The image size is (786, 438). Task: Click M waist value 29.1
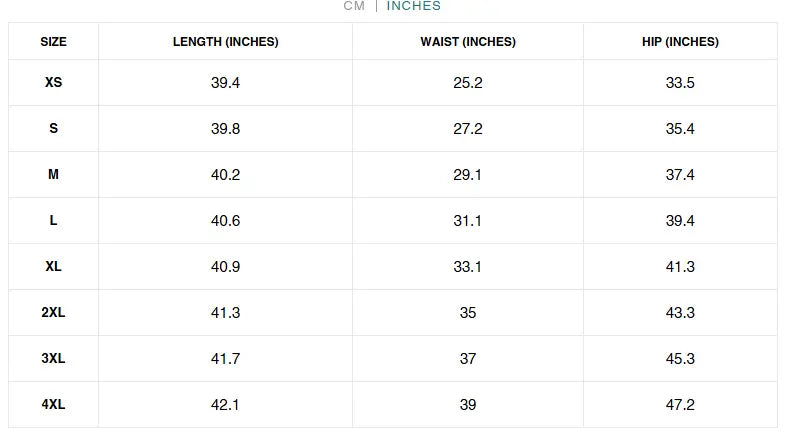tap(468, 175)
